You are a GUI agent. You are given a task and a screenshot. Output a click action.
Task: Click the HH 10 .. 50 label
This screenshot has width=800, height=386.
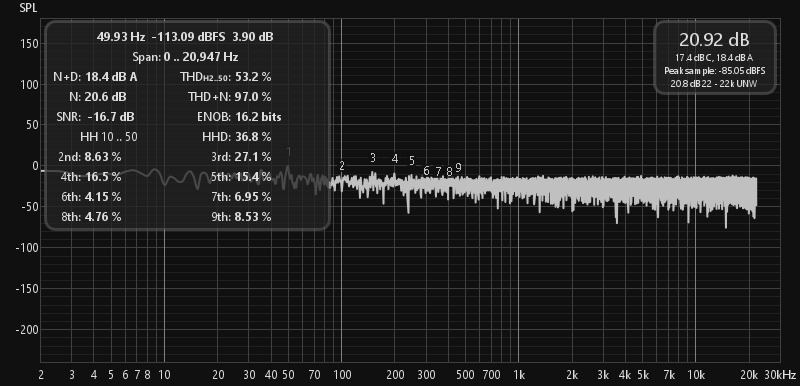click(x=108, y=137)
